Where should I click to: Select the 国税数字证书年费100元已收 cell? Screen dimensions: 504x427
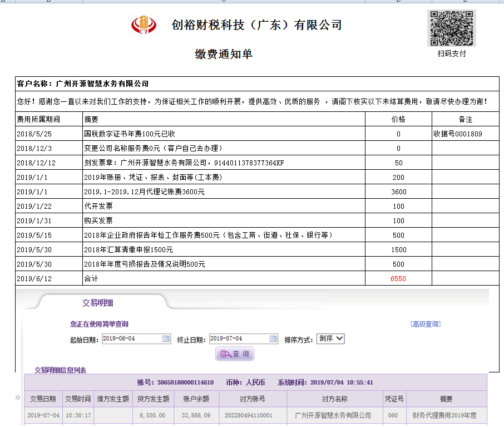coord(224,134)
